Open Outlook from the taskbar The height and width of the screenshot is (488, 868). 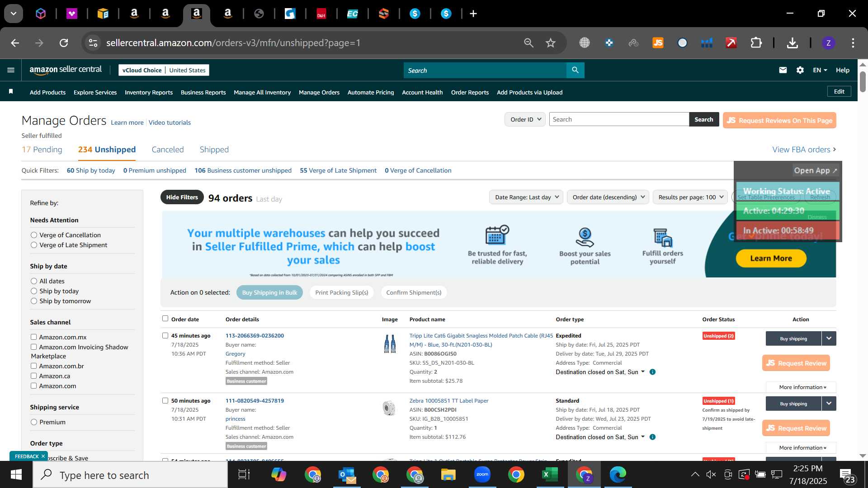pos(347,474)
